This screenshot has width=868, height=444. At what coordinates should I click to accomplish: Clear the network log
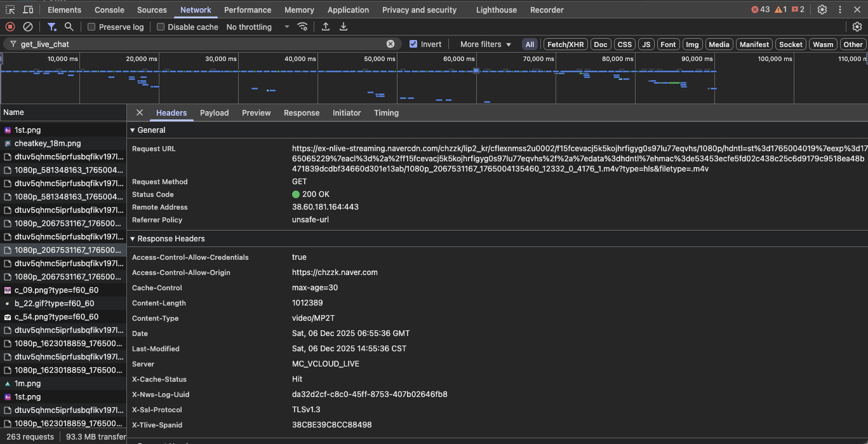pos(28,27)
